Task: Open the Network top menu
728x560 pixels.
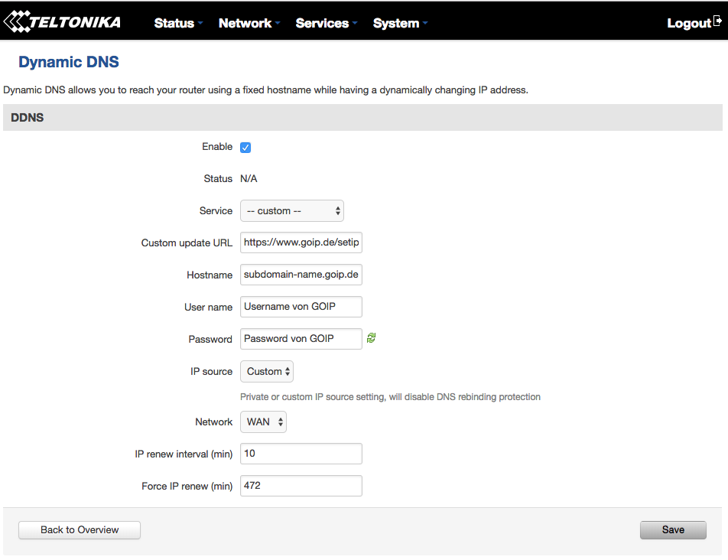Action: point(249,23)
